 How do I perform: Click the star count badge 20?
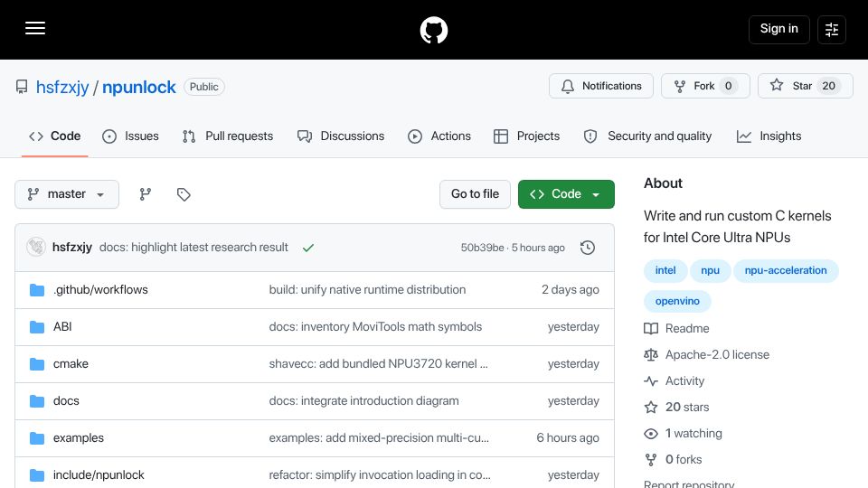(x=829, y=86)
